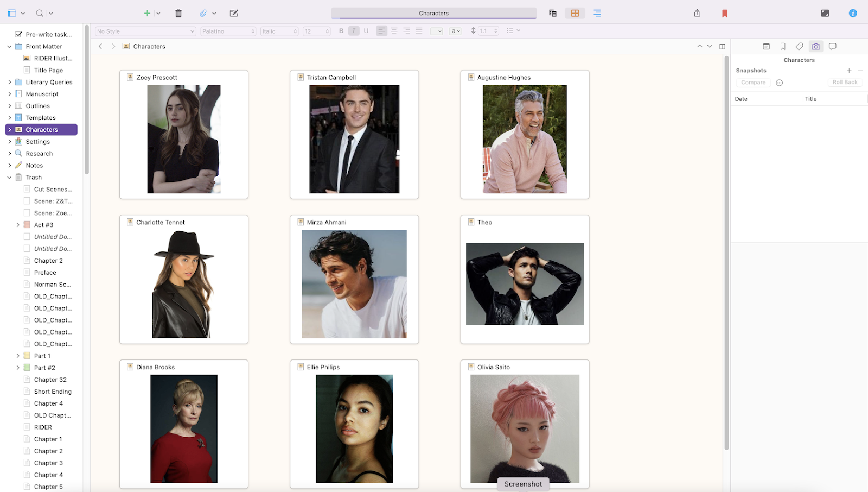Toggle Italic text formatting
This screenshot has width=868, height=492.
(354, 31)
